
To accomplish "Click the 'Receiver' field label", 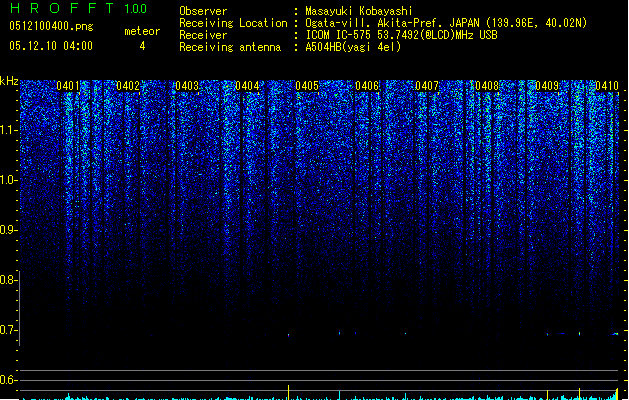I will [203, 35].
